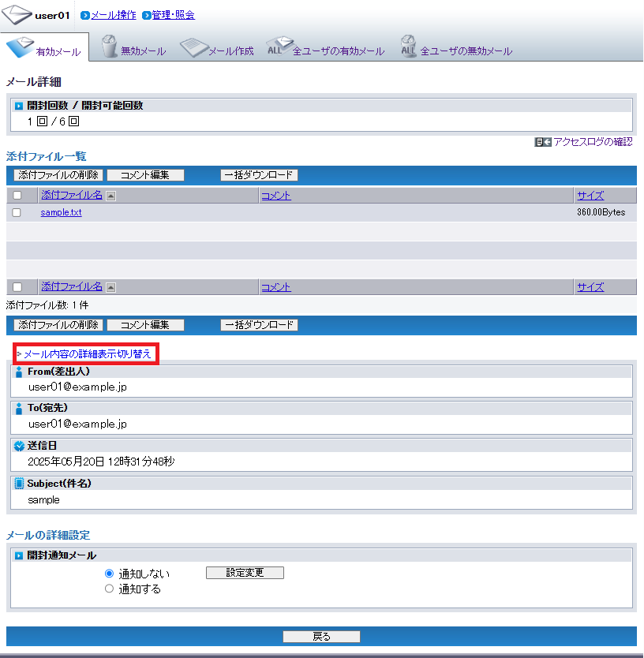Screen dimensions: 644x658
Task: Open the sample.txt attachment link
Action: [61, 213]
